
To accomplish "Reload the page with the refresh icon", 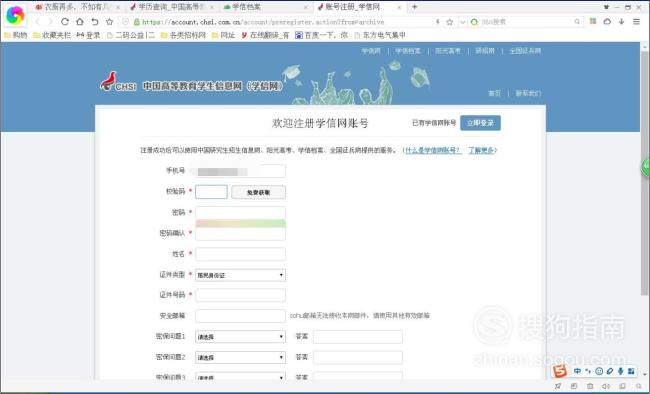I will click(x=65, y=22).
